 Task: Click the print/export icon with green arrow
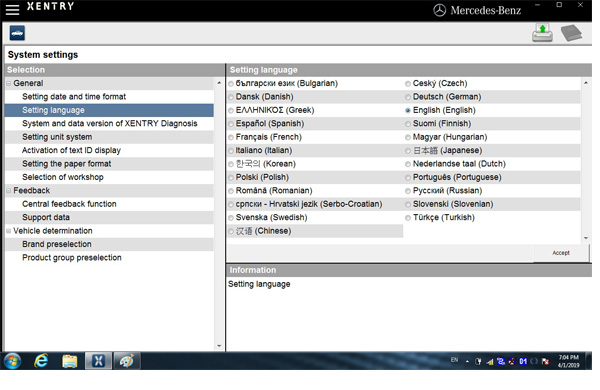click(542, 33)
